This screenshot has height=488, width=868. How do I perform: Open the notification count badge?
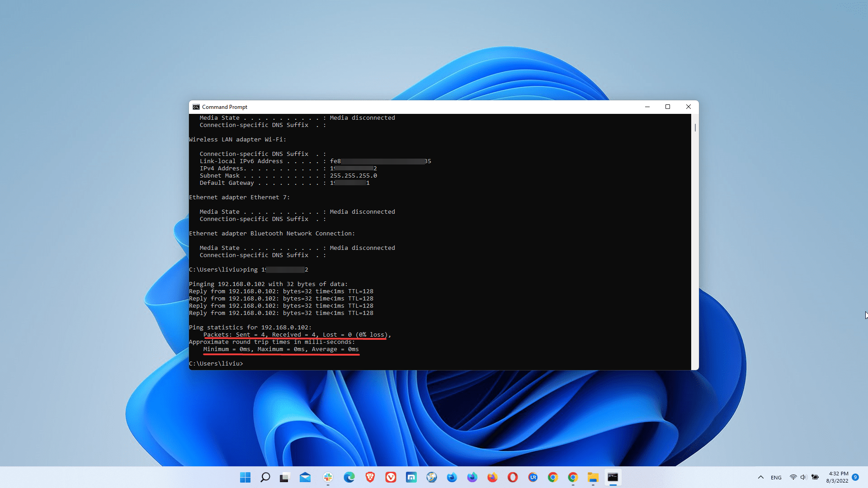coord(855,477)
